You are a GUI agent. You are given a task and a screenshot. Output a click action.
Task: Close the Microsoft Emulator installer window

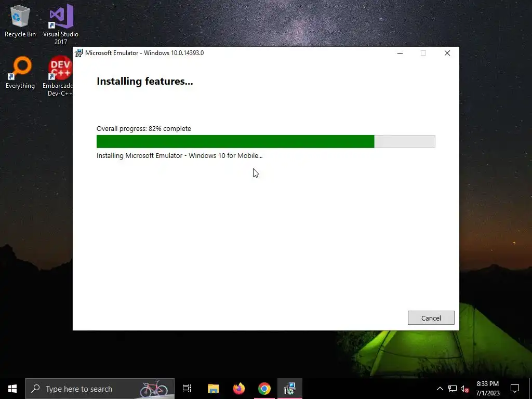(x=447, y=53)
